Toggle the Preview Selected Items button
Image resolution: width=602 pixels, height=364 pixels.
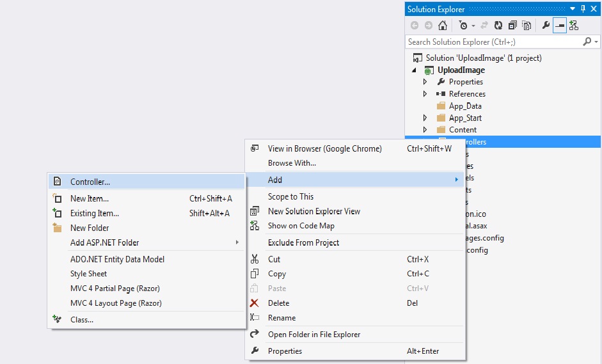tap(560, 26)
